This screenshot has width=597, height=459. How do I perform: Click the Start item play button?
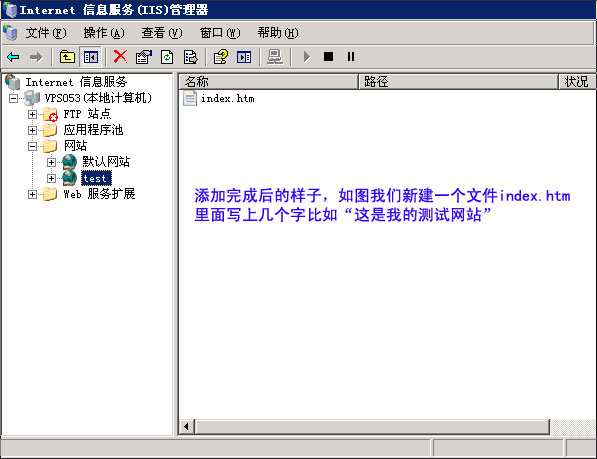[x=307, y=57]
